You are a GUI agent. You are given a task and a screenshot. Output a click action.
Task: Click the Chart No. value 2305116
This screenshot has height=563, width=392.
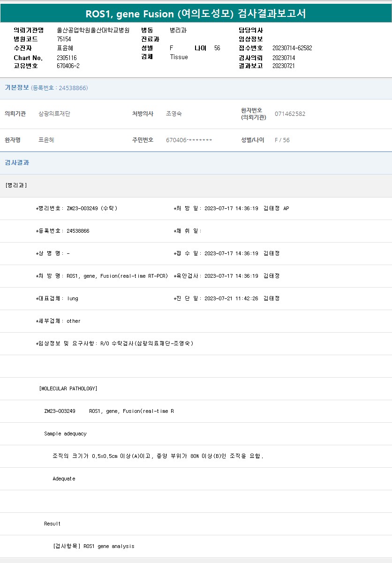[67, 58]
